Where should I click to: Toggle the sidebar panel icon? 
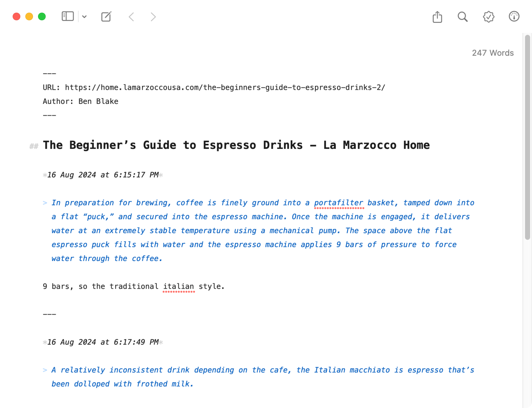pos(68,16)
